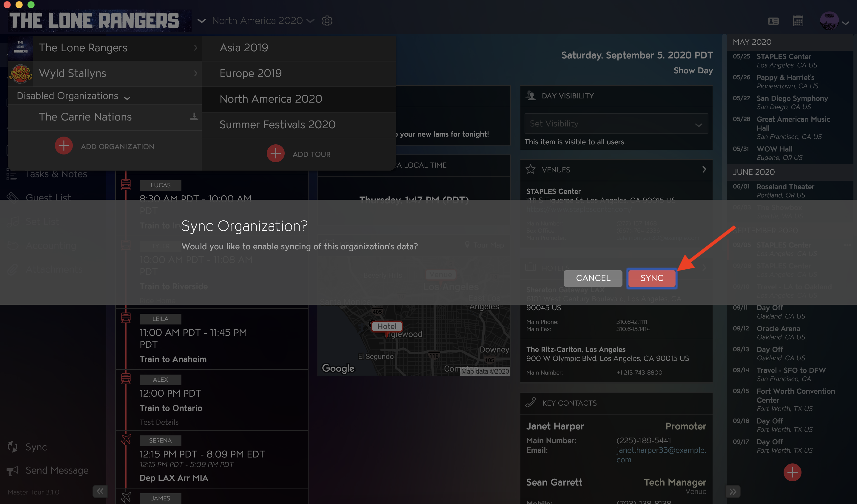Click Sean Garrett contact name

[x=554, y=482]
